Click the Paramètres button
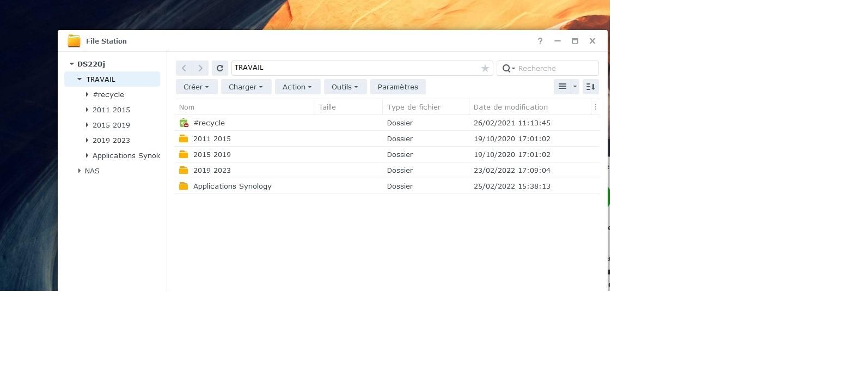 coord(398,87)
